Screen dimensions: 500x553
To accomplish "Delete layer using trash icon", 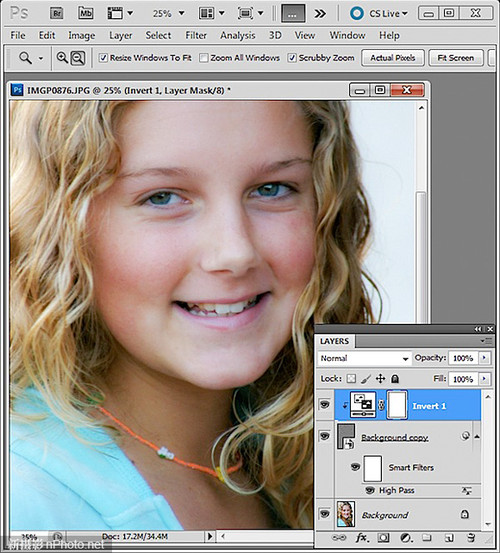I will click(x=471, y=538).
